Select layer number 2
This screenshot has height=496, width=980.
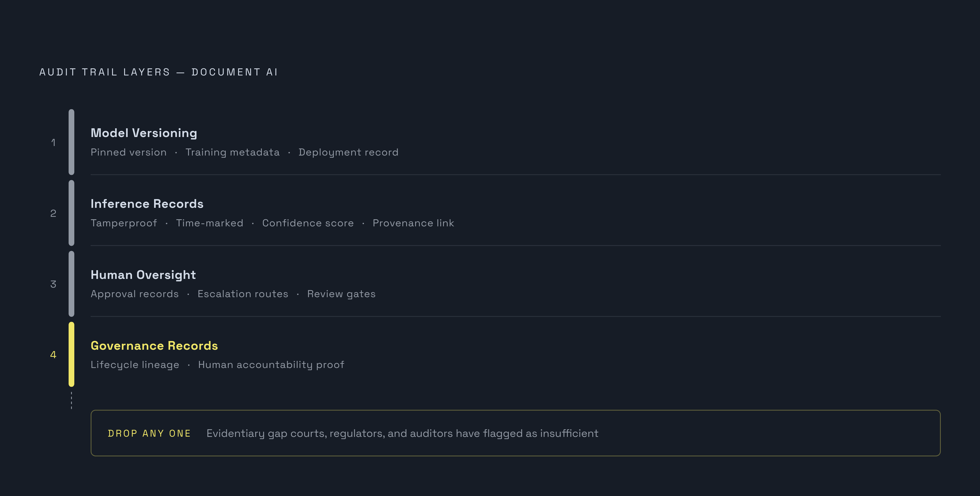pos(53,213)
